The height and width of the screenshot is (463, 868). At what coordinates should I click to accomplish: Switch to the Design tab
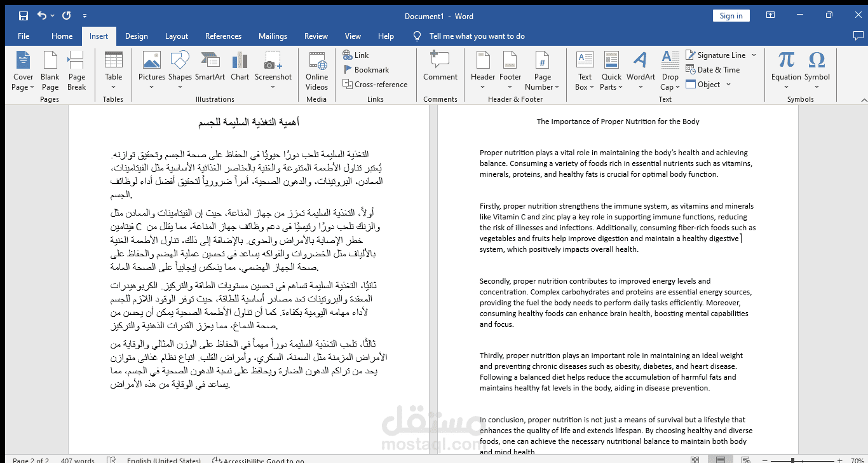pyautogui.click(x=136, y=36)
